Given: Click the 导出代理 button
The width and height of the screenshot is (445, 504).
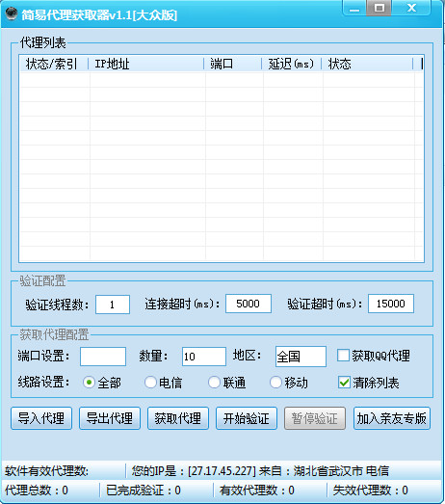Looking at the screenshot, I should tap(110, 418).
